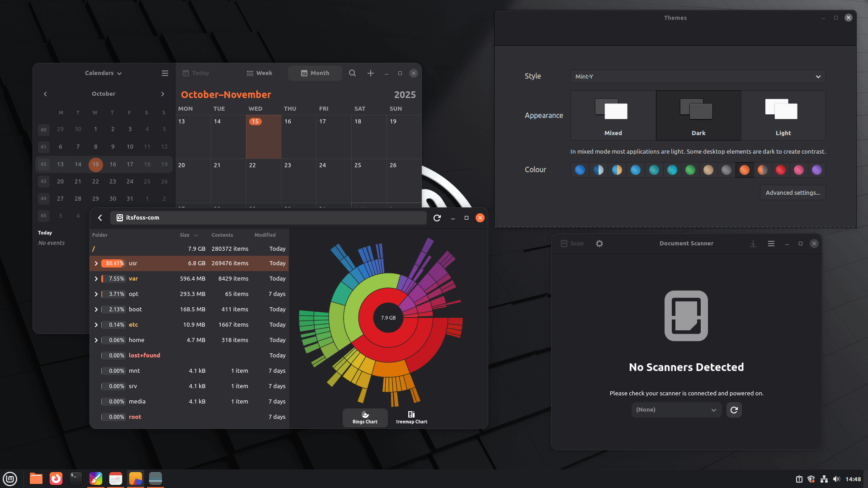The height and width of the screenshot is (488, 868).
Task: Rescan the folder in Disk Usage Analyzer
Action: pos(437,218)
